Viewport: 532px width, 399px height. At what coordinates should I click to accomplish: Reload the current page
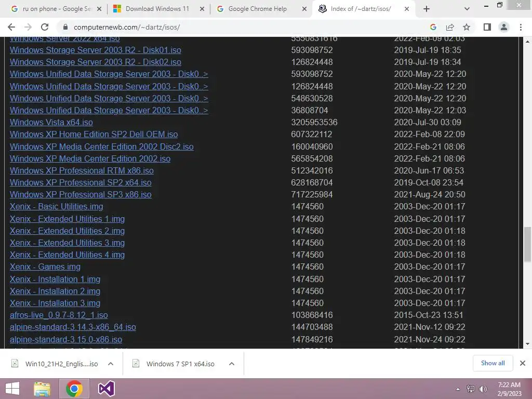pyautogui.click(x=45, y=27)
